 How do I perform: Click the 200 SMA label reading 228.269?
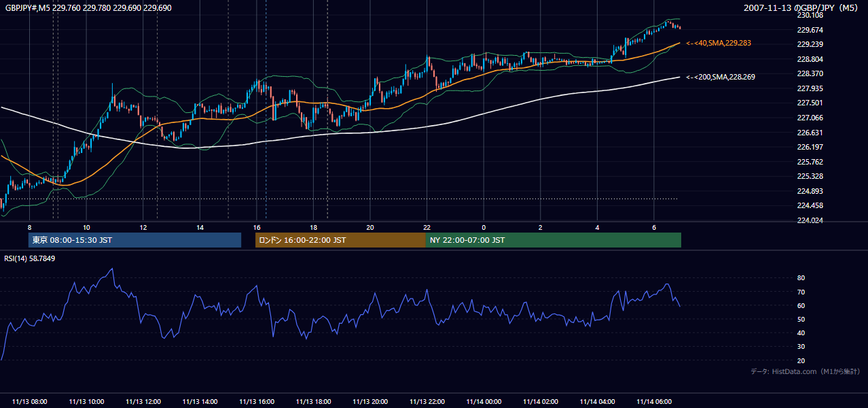click(x=720, y=77)
